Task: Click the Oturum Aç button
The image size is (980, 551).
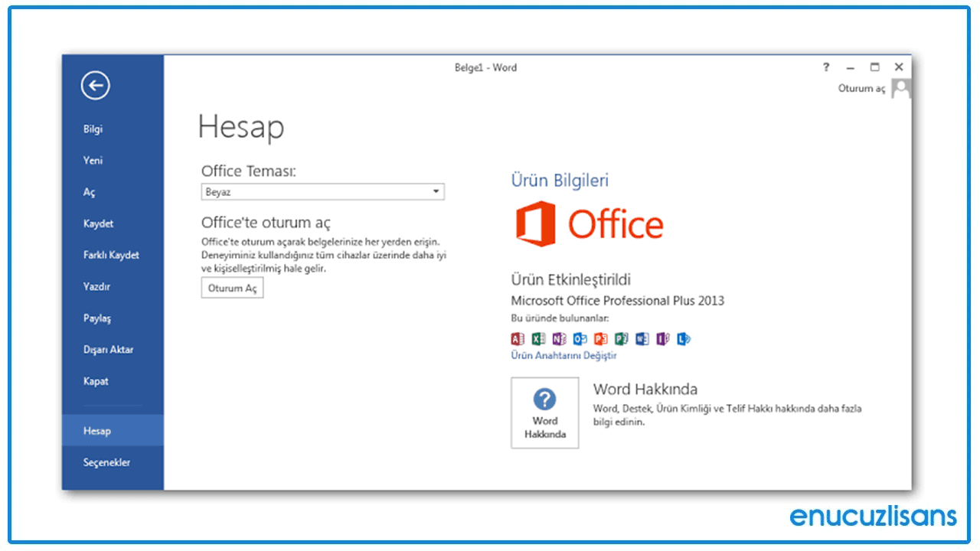Action: [x=232, y=289]
